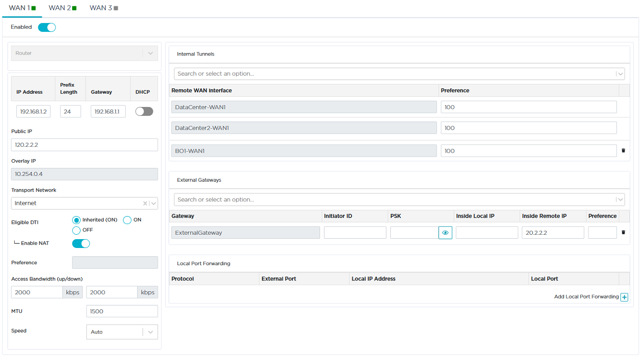Switch to the WAN 2 tab

pos(62,8)
